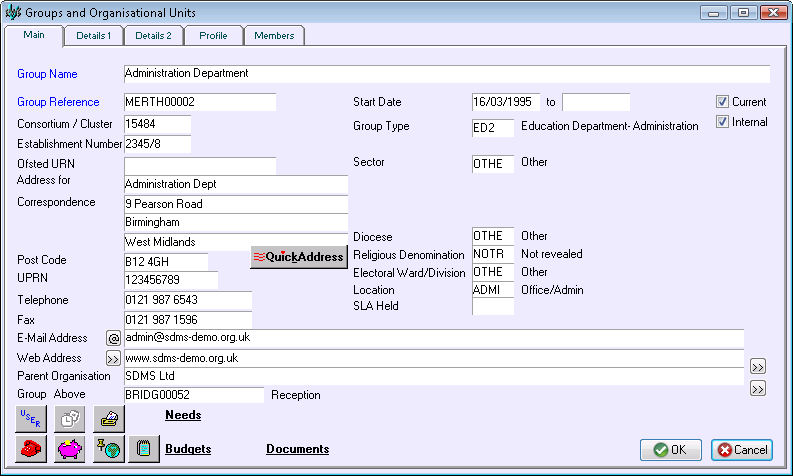Switch to the Main tab

point(34,35)
